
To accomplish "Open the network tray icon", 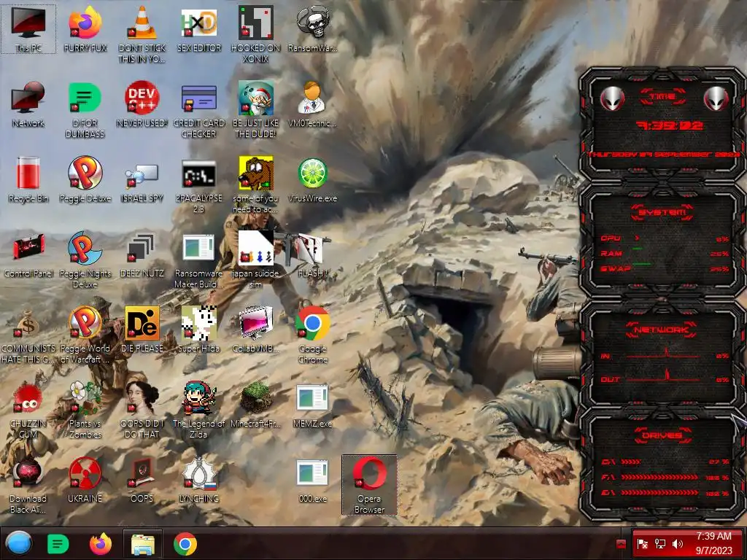I will click(659, 544).
